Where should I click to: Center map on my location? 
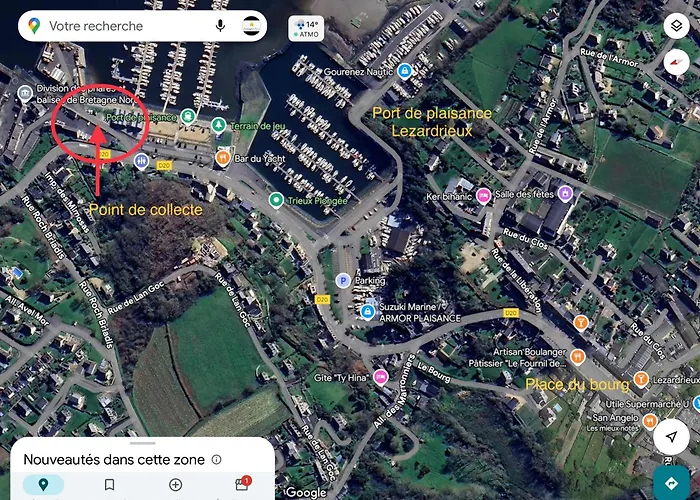click(x=671, y=437)
